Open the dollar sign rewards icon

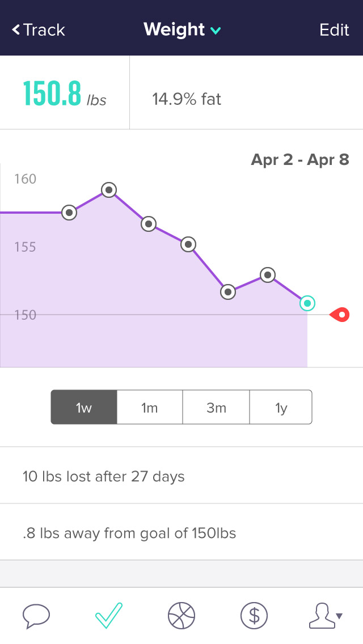254,616
